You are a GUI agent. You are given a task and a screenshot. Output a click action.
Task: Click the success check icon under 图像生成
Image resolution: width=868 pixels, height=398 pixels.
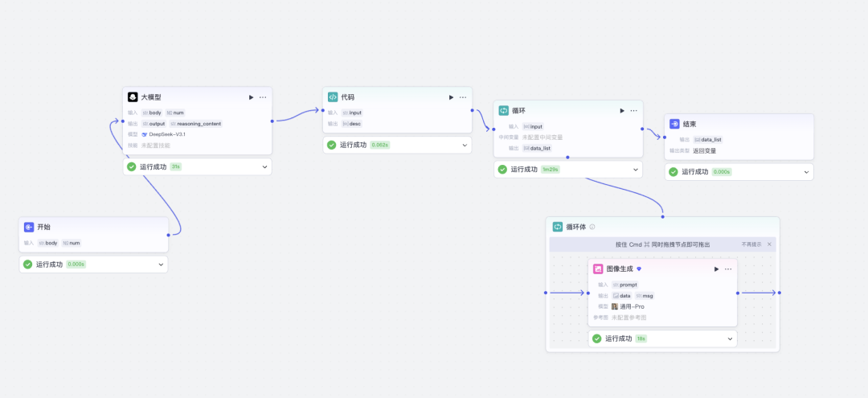click(x=596, y=339)
